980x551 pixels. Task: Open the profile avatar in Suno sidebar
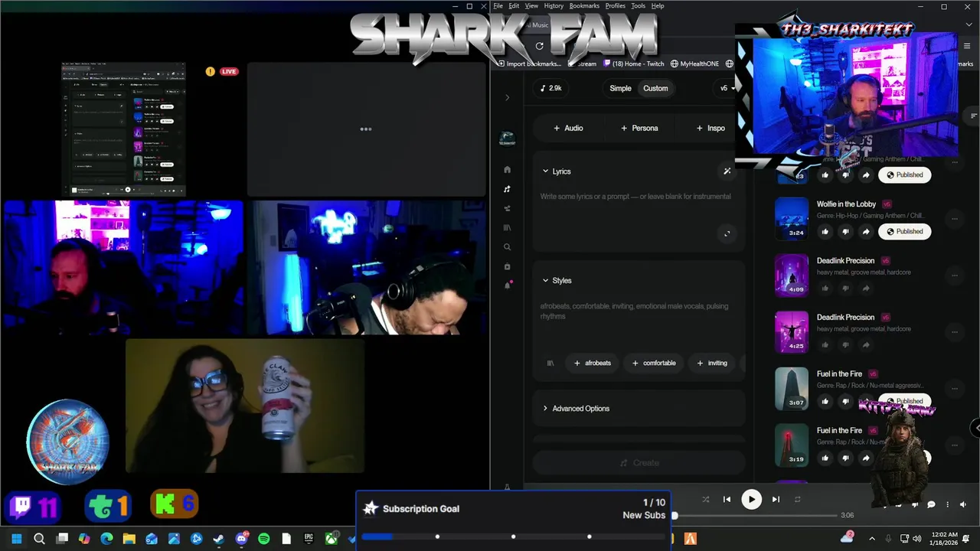tap(507, 139)
